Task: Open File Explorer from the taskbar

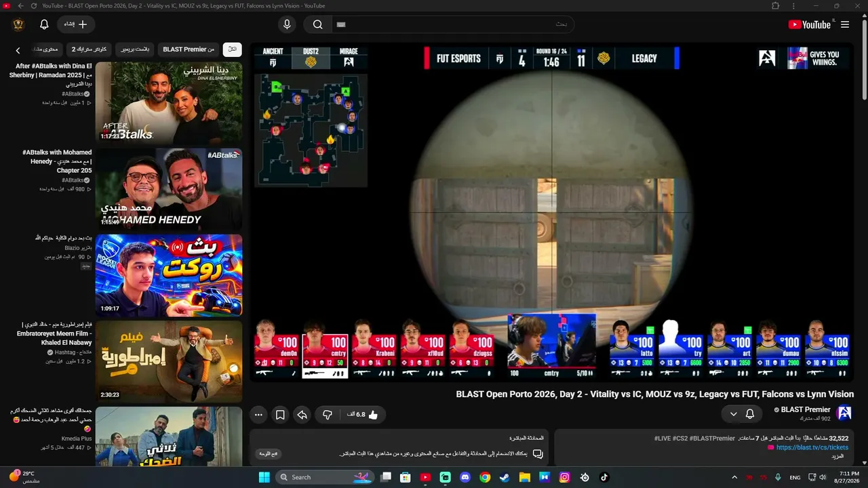Action: pyautogui.click(x=524, y=477)
